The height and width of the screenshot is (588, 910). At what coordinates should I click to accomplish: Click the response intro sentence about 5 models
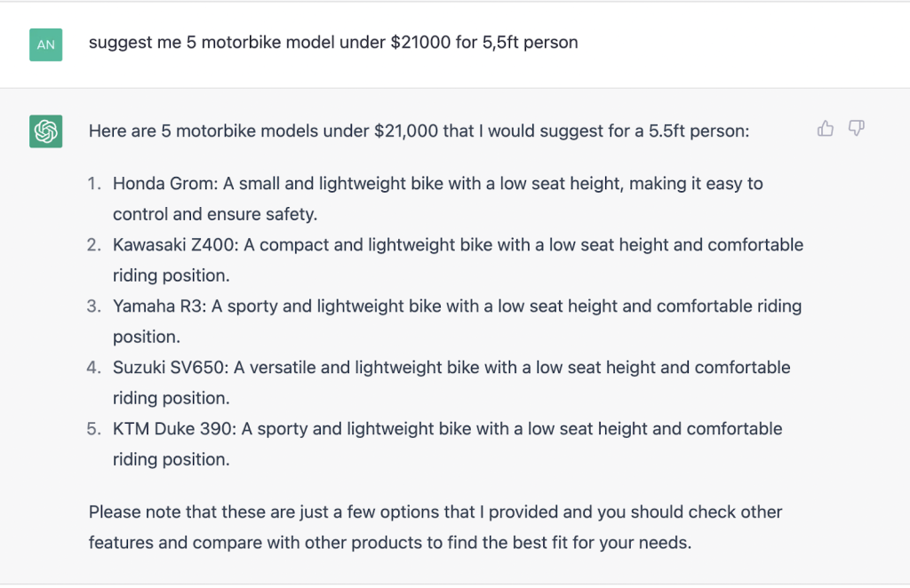419,131
